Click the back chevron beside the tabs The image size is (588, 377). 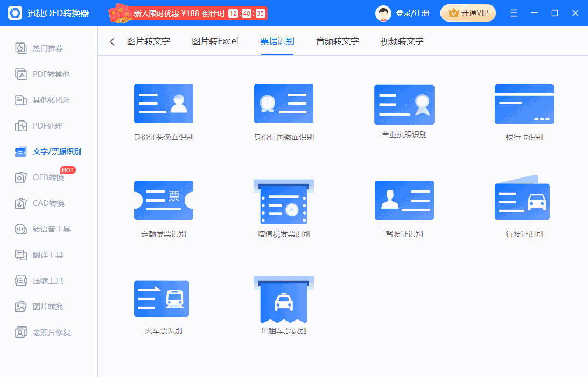(x=112, y=41)
